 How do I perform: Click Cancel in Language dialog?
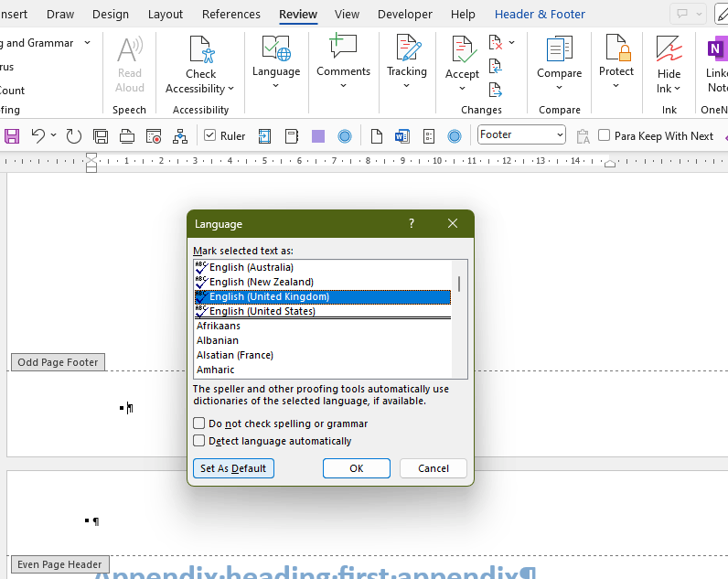click(434, 468)
